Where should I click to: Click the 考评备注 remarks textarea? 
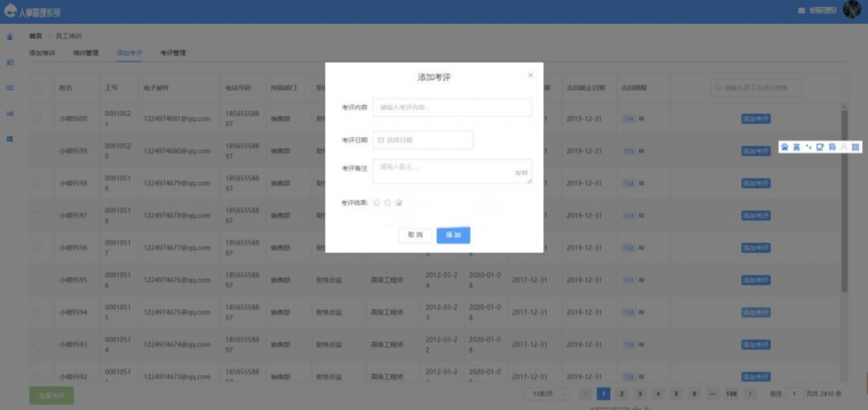click(453, 171)
